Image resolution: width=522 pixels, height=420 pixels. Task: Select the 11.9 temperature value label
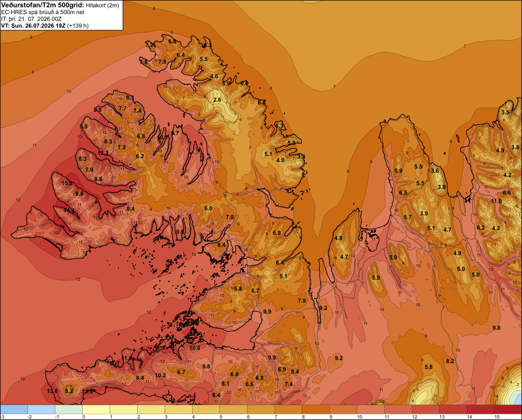click(127, 358)
